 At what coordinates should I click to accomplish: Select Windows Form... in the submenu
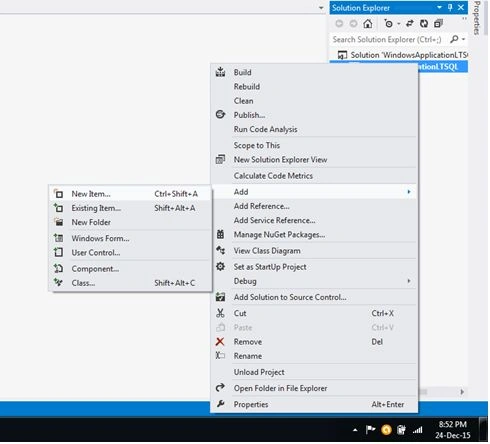coord(130,238)
